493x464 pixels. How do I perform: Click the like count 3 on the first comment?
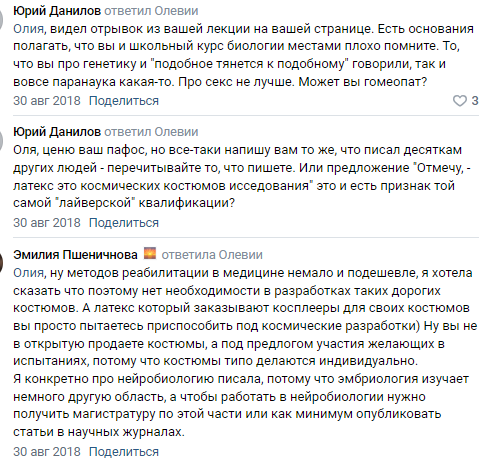pos(475,101)
